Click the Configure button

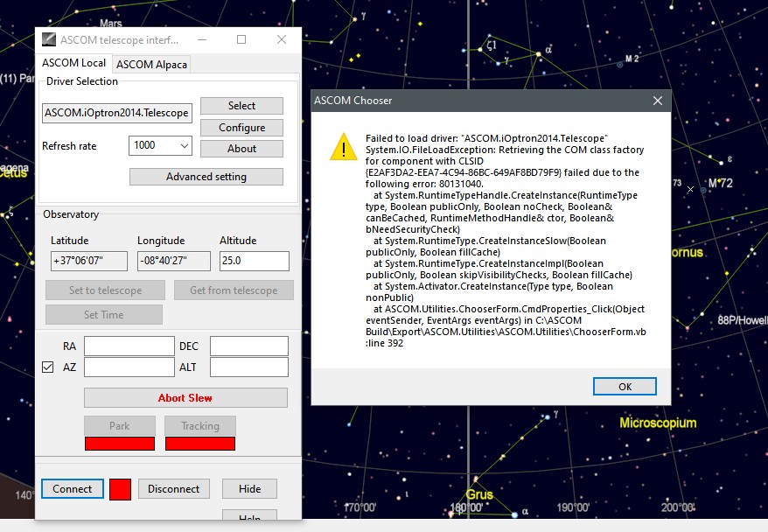tap(241, 128)
